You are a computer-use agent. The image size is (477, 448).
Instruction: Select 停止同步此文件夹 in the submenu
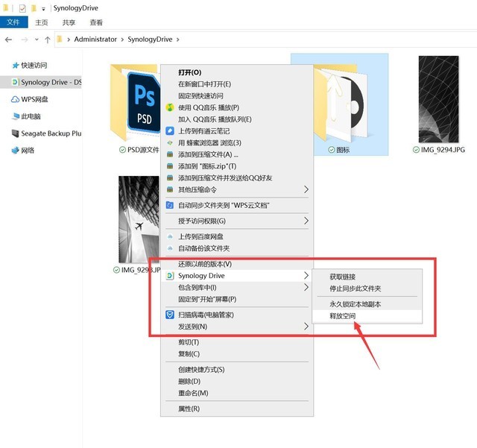click(367, 288)
